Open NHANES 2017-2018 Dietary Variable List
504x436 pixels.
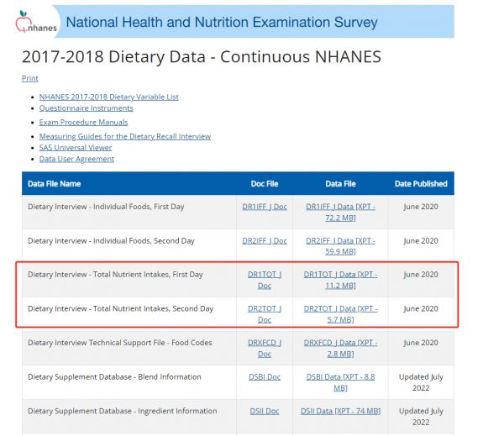(108, 97)
